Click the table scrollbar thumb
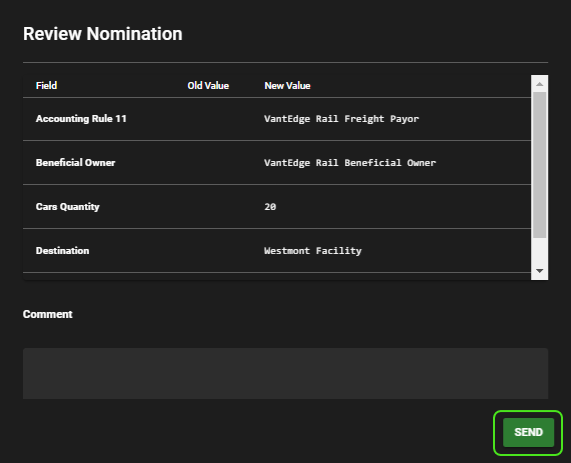Screen dimensions: 571x463 (x=540, y=165)
